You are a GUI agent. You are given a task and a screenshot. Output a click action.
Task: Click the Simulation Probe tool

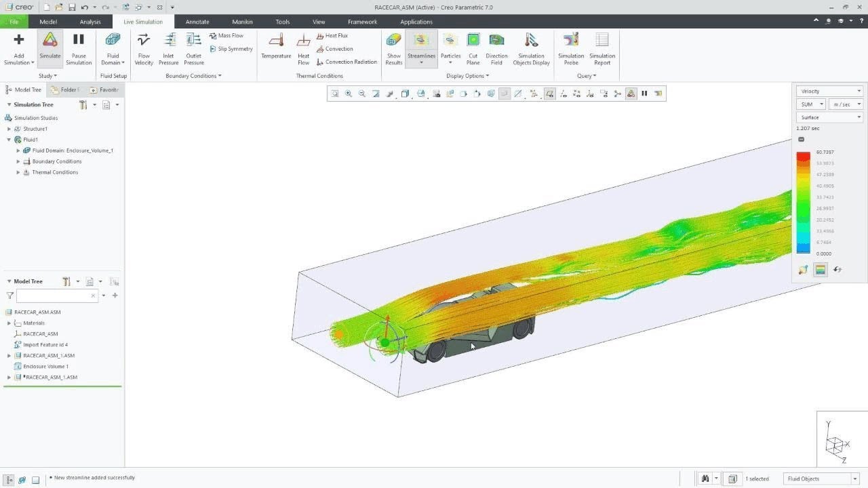click(x=571, y=48)
